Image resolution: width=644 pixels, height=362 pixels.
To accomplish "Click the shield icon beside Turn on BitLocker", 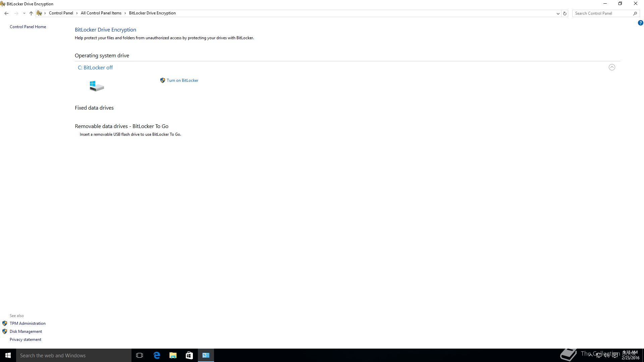I will pyautogui.click(x=163, y=80).
